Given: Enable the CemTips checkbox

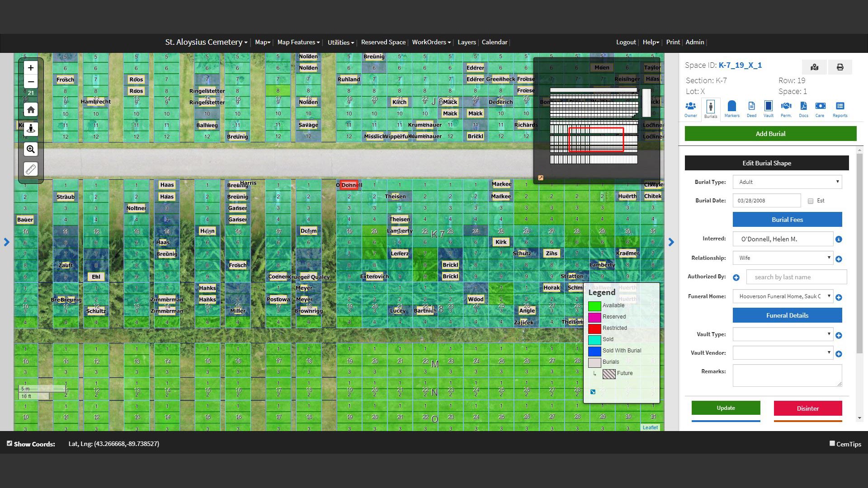Looking at the screenshot, I should click(x=832, y=443).
